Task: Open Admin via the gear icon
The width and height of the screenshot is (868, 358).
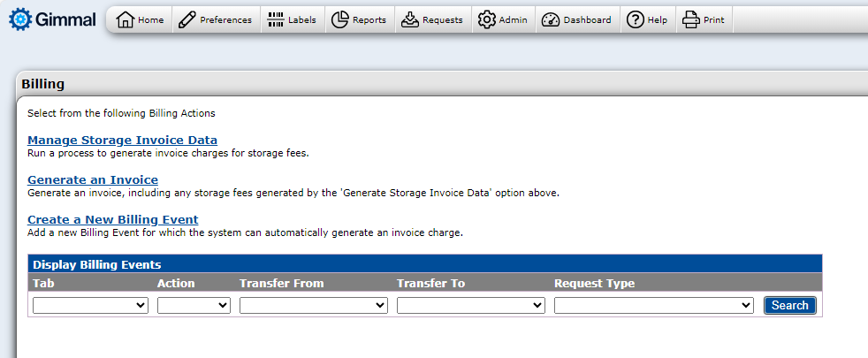Action: click(x=486, y=19)
